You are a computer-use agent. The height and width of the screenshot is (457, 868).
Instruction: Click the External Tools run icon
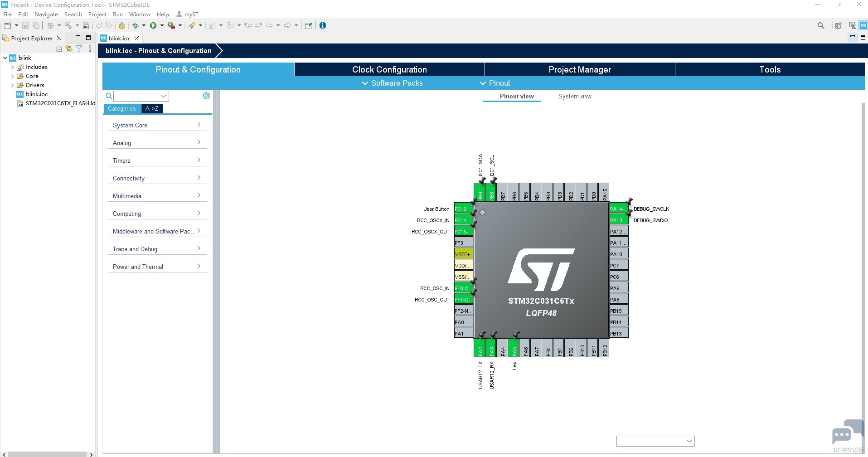point(171,25)
